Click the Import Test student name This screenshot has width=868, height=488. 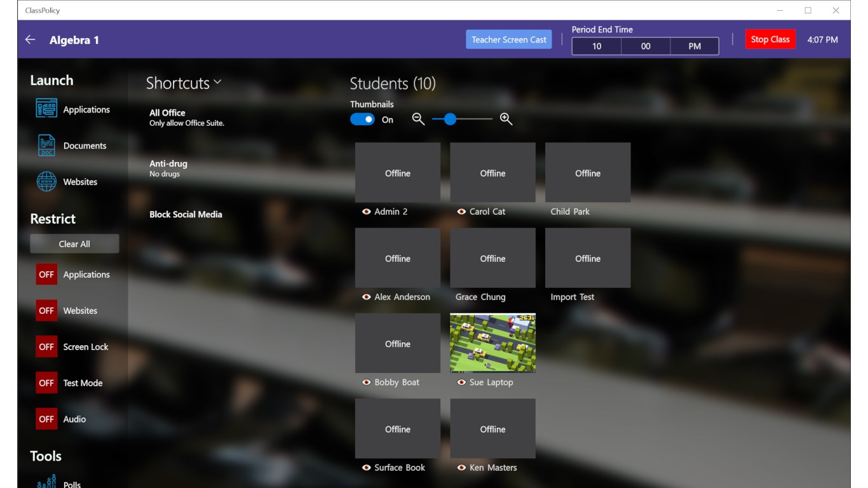click(573, 297)
